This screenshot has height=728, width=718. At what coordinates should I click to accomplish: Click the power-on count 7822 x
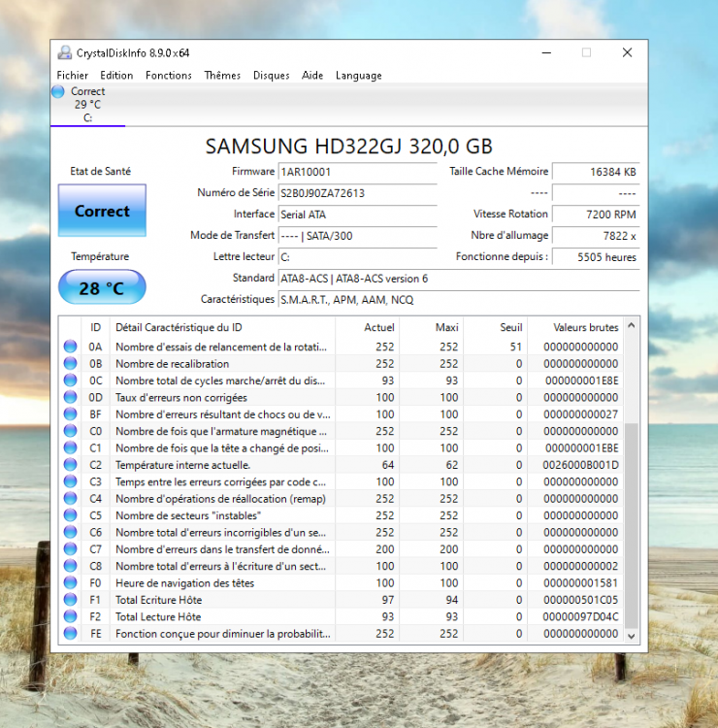click(596, 236)
